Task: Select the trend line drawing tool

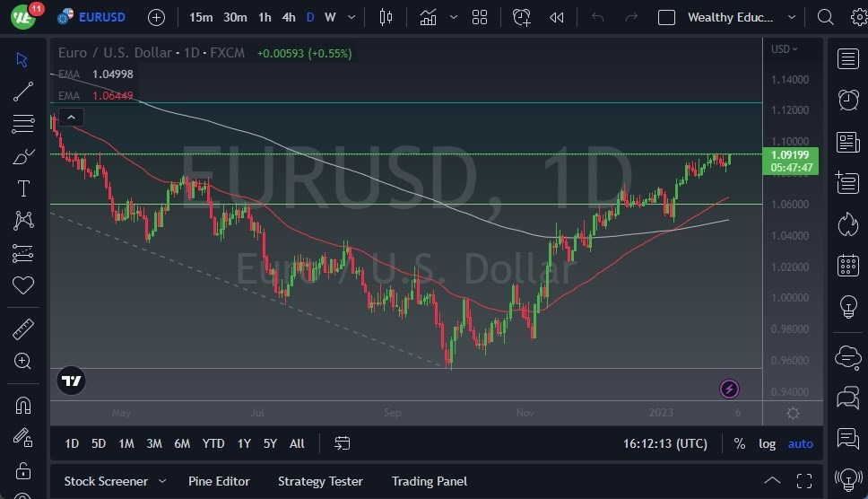Action: click(22, 92)
